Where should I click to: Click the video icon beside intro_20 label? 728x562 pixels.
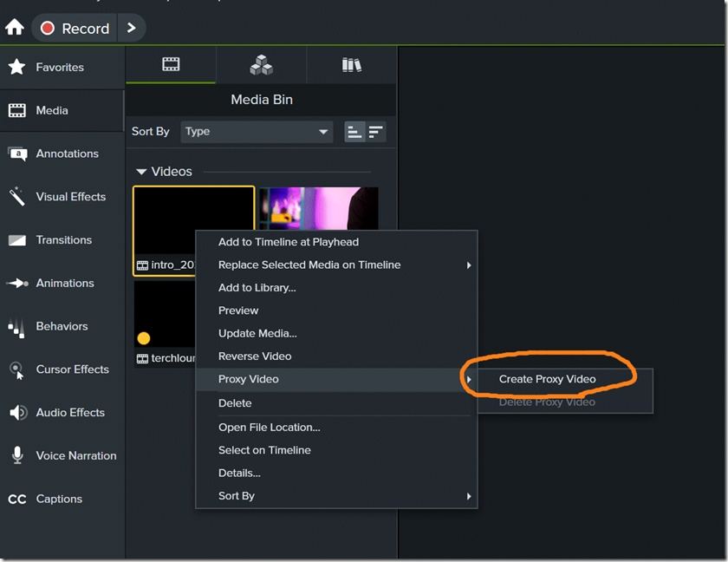pyautogui.click(x=142, y=265)
